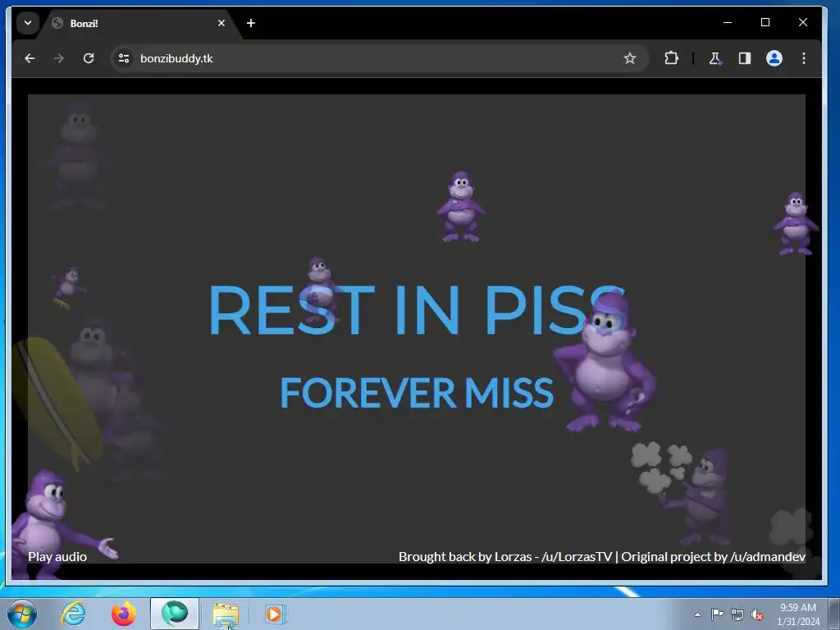Toggle the side panel icon
This screenshot has width=840, height=630.
(745, 58)
